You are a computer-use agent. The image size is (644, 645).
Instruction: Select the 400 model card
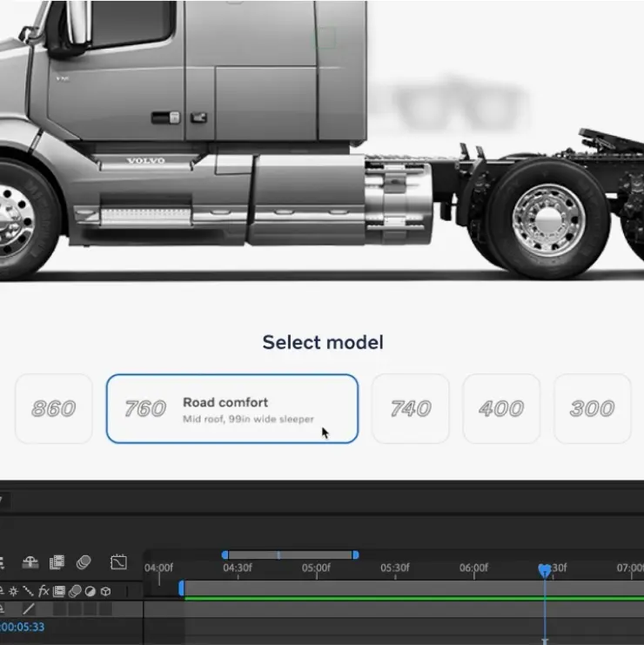click(x=501, y=408)
